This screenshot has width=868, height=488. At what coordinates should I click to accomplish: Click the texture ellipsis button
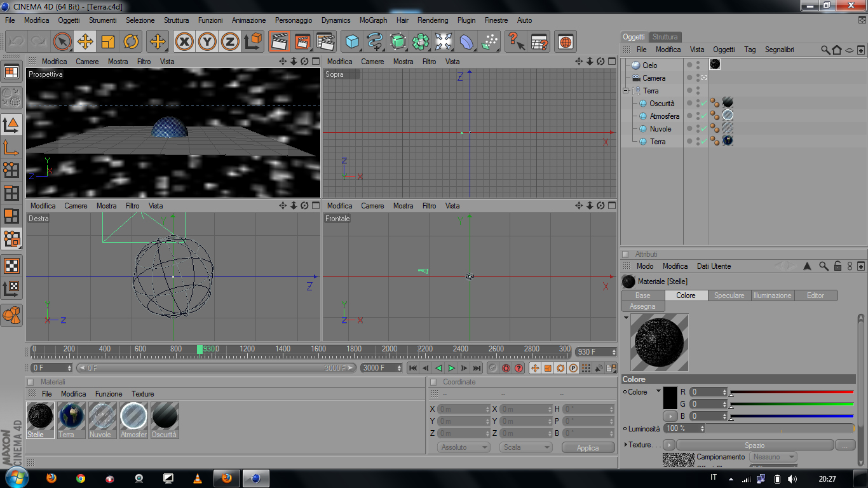844,445
